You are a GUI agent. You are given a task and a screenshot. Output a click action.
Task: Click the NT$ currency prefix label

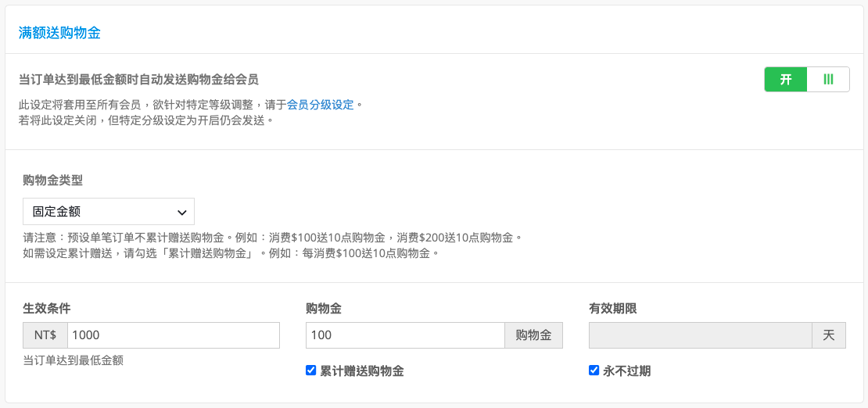45,335
